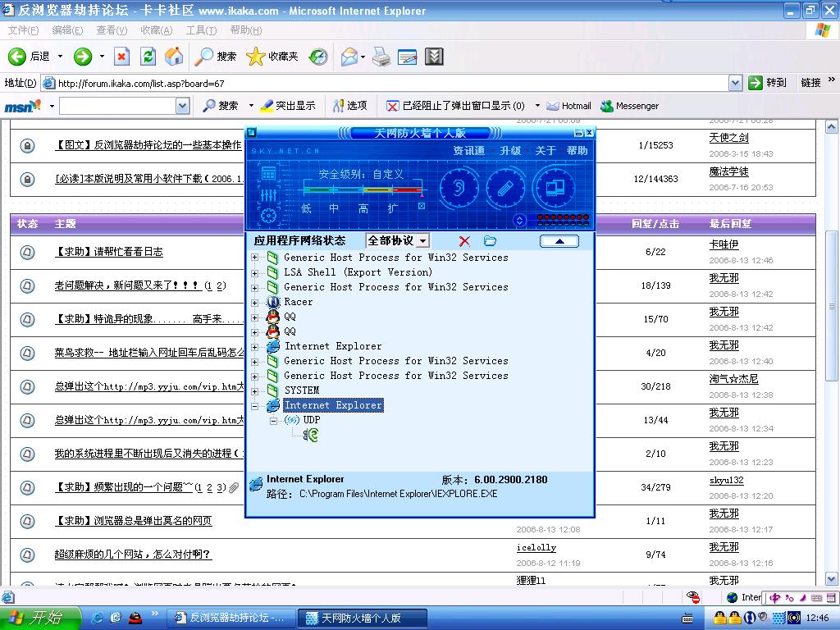The width and height of the screenshot is (840, 630).
Task: Collapse the selected Internet Explorer tree node
Action: coord(254,405)
